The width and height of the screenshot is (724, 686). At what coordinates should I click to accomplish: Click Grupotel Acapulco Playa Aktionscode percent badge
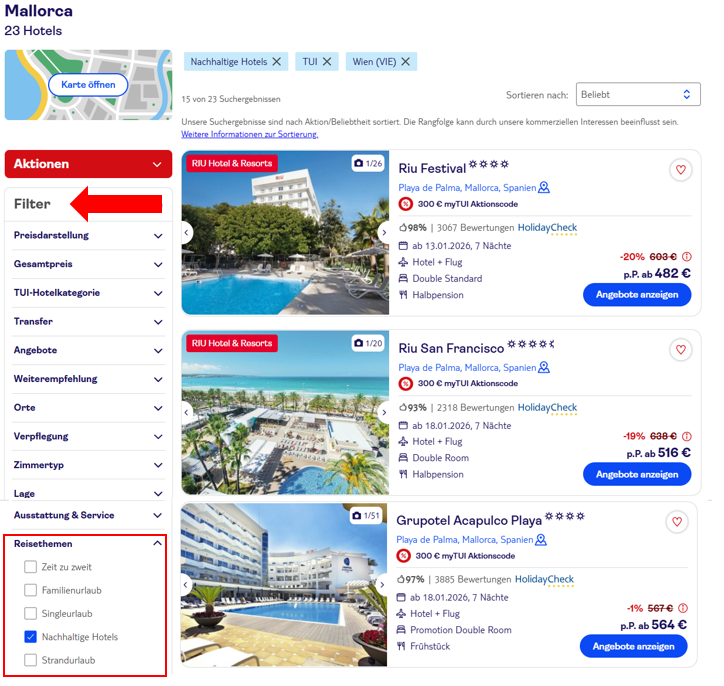(x=404, y=556)
